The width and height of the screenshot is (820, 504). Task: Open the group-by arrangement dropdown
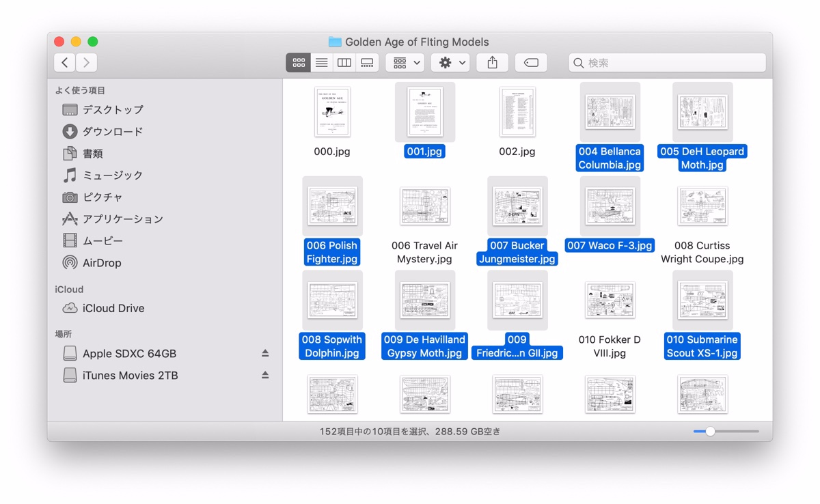(x=406, y=63)
